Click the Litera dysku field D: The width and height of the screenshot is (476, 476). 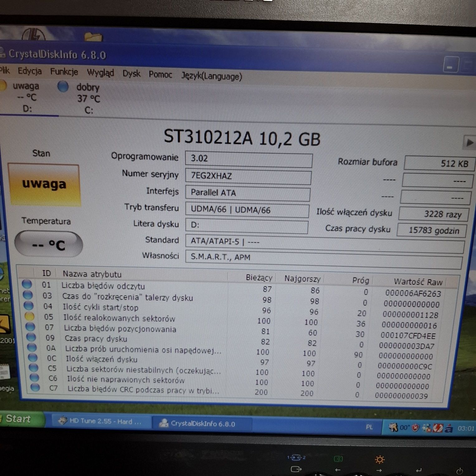click(x=247, y=226)
